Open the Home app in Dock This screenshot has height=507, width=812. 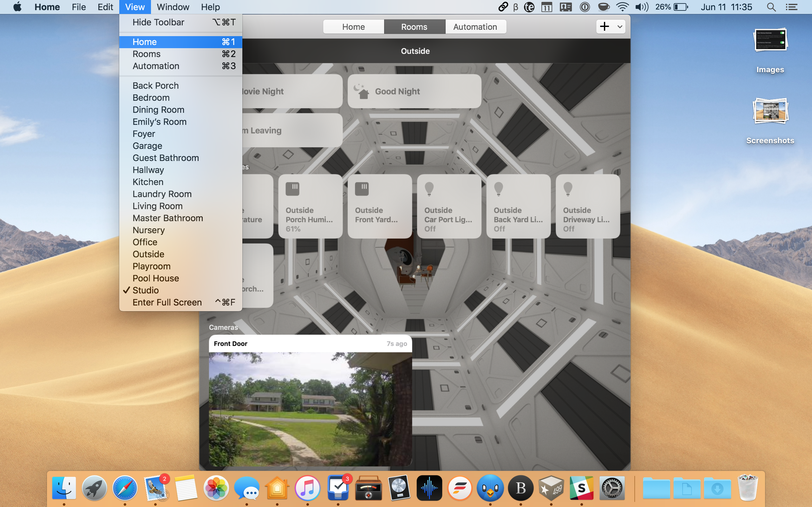pyautogui.click(x=277, y=488)
